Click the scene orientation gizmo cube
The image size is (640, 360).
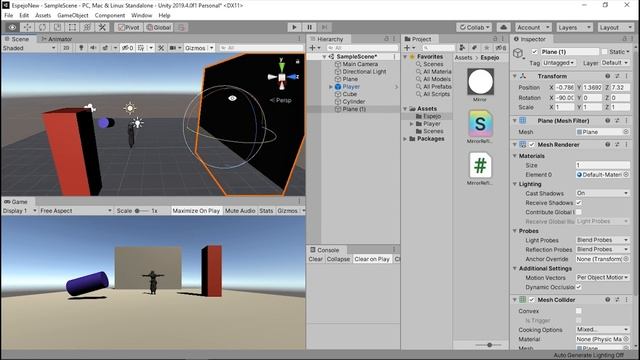click(x=282, y=77)
